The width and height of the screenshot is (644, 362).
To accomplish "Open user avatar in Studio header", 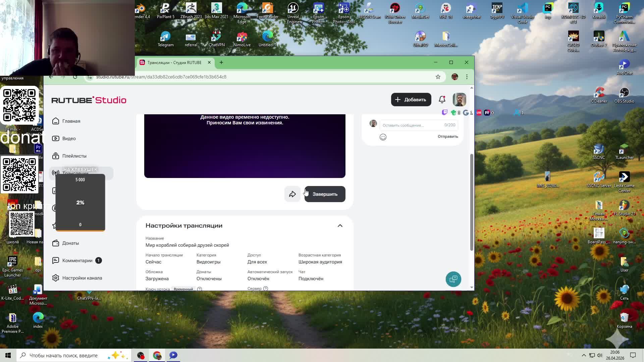I will click(x=459, y=100).
